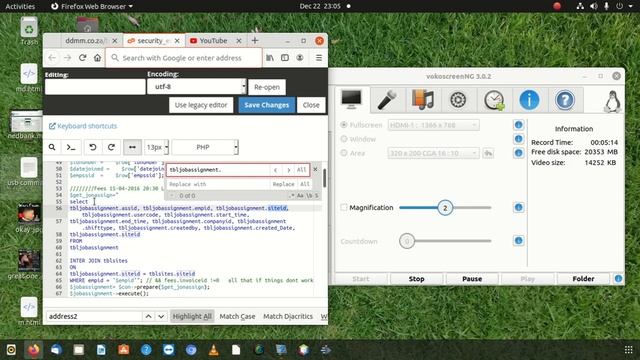Select the Fullscreen radio button
The width and height of the screenshot is (640, 360).
pos(344,124)
